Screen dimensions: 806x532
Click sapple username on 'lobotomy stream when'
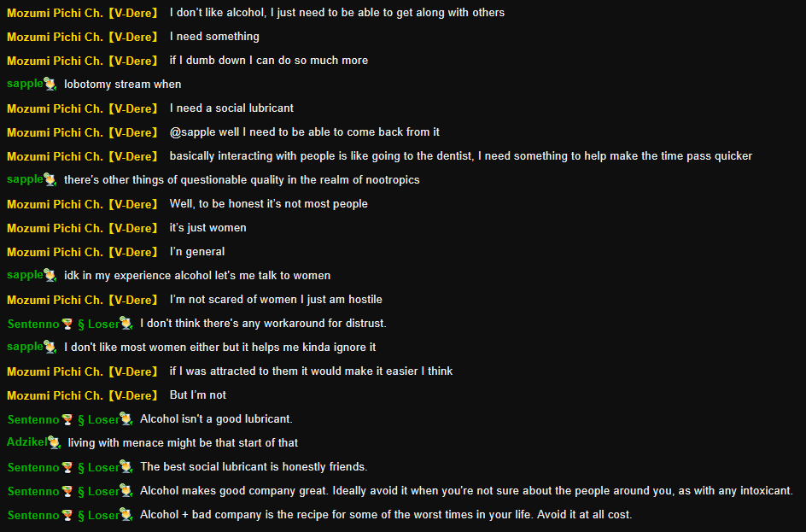24,84
